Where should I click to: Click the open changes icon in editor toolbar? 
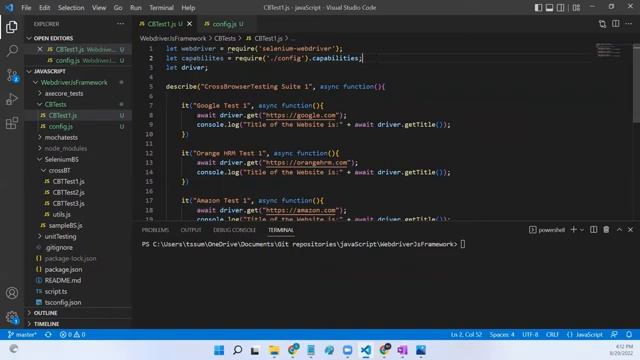[x=602, y=24]
